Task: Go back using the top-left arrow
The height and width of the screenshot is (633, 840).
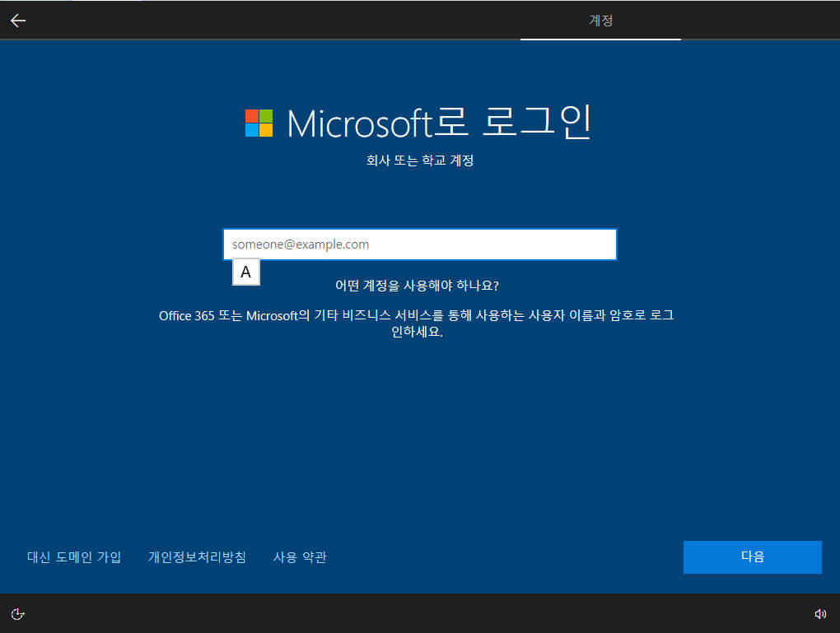Action: click(18, 21)
